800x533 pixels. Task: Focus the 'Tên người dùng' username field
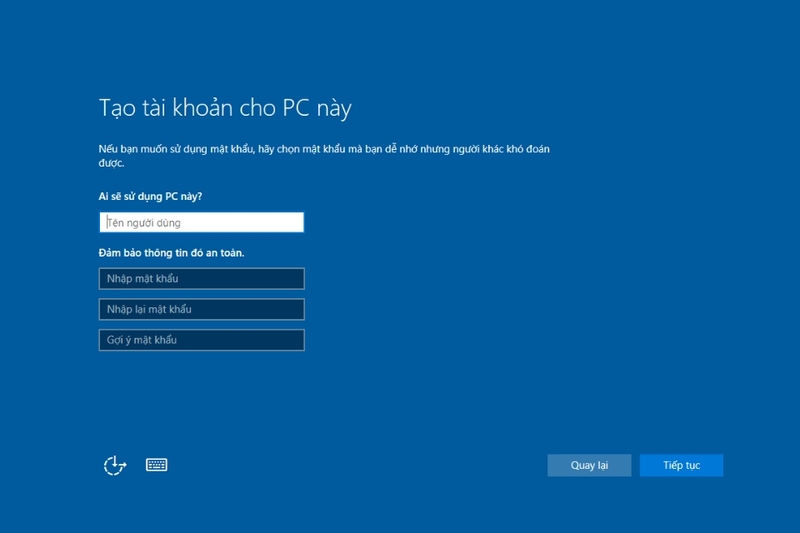pos(202,222)
